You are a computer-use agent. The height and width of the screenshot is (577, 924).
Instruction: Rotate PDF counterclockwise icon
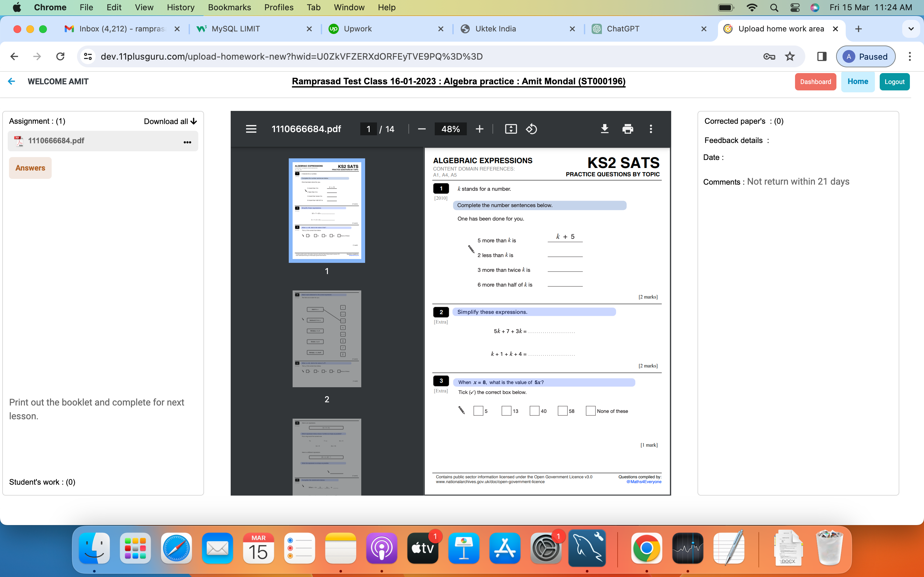coord(532,129)
